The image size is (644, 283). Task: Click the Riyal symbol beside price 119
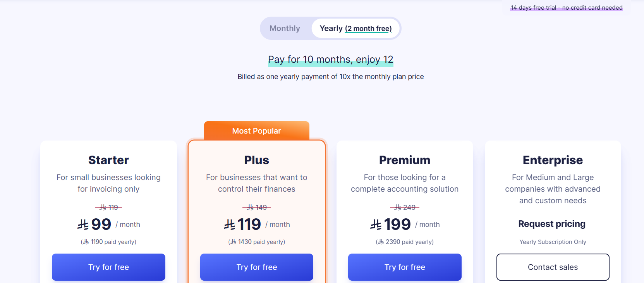[x=230, y=225]
